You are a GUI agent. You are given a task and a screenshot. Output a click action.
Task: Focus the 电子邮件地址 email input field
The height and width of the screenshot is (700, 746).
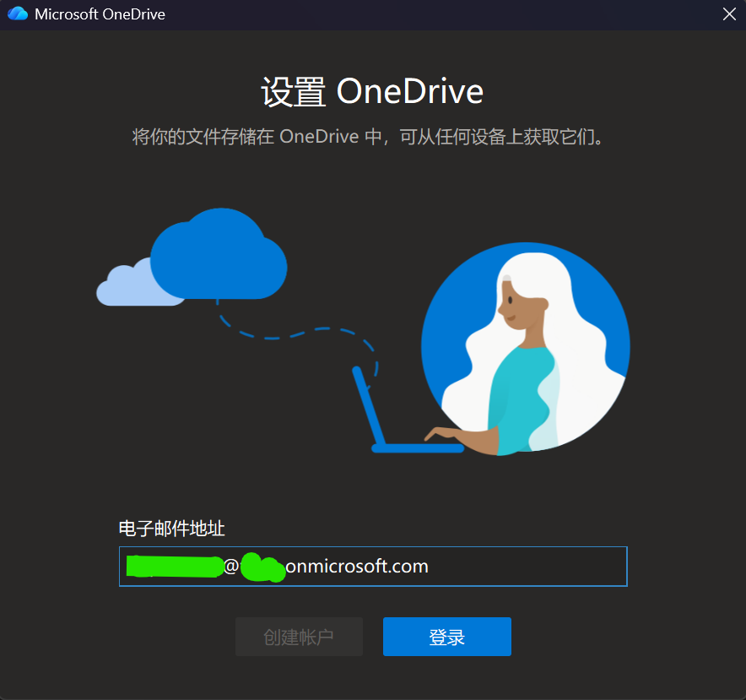[373, 567]
